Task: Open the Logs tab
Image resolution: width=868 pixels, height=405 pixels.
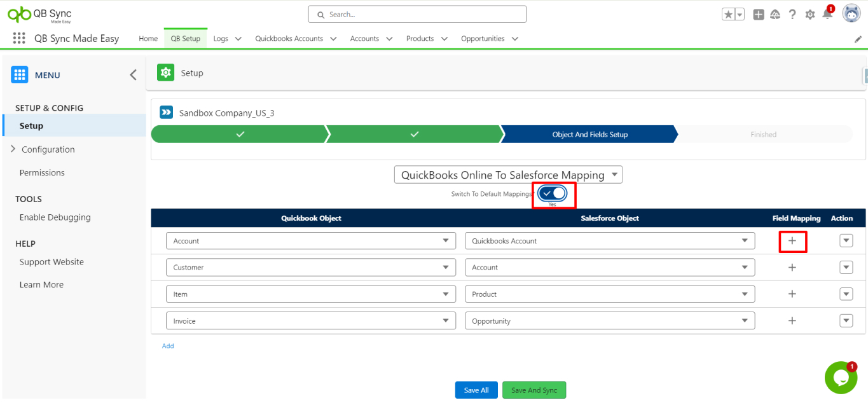Action: [x=221, y=39]
